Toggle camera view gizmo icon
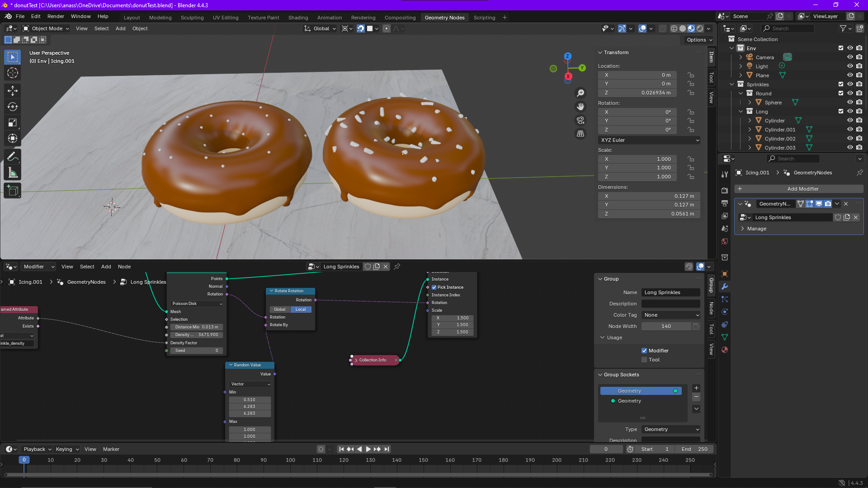The image size is (868, 488). (x=580, y=120)
